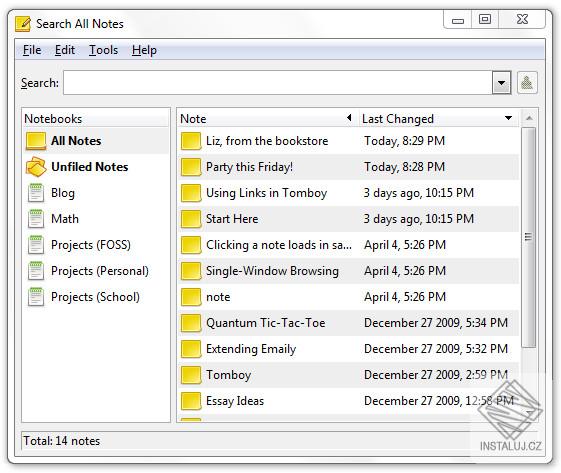
Task: Open the File menu
Action: point(32,50)
